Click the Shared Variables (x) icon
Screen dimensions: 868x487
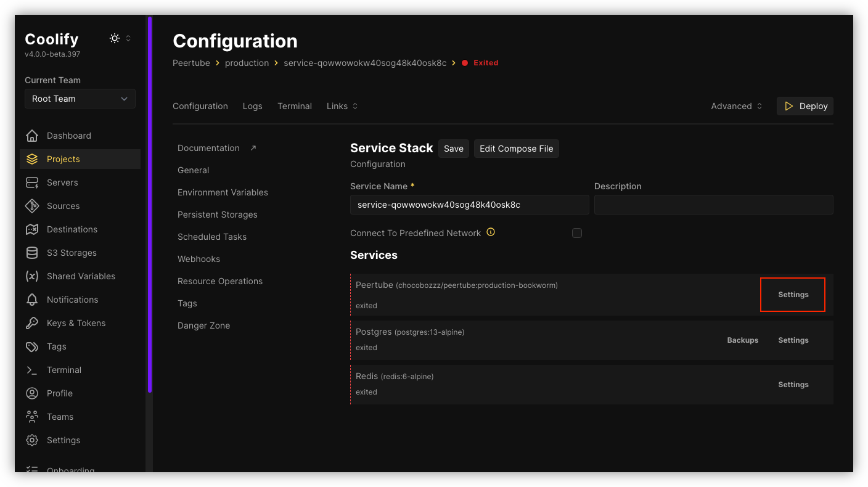32,276
